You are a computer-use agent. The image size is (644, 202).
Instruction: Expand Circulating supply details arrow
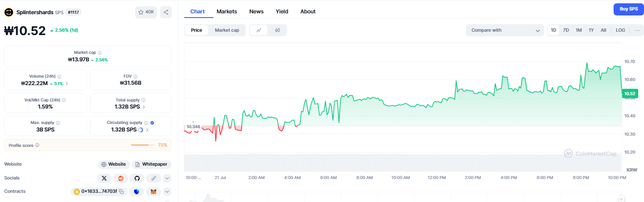pyautogui.click(x=147, y=130)
